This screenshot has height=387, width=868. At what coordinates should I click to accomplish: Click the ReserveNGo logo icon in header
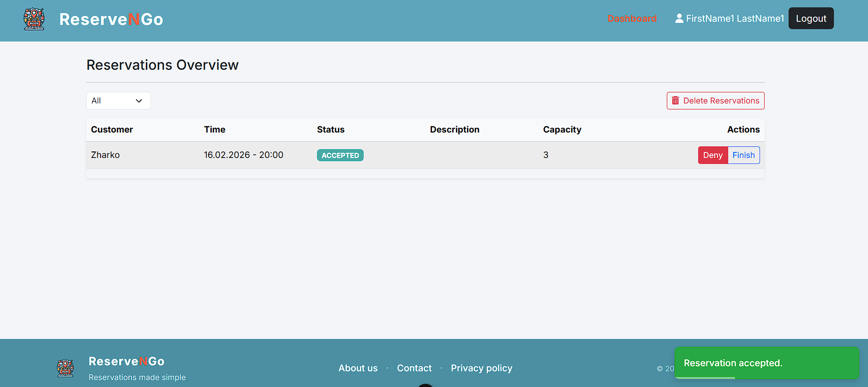click(x=34, y=19)
